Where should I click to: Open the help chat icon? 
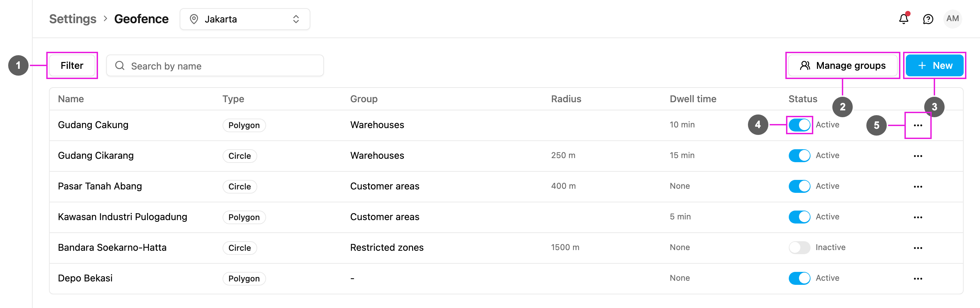928,19
